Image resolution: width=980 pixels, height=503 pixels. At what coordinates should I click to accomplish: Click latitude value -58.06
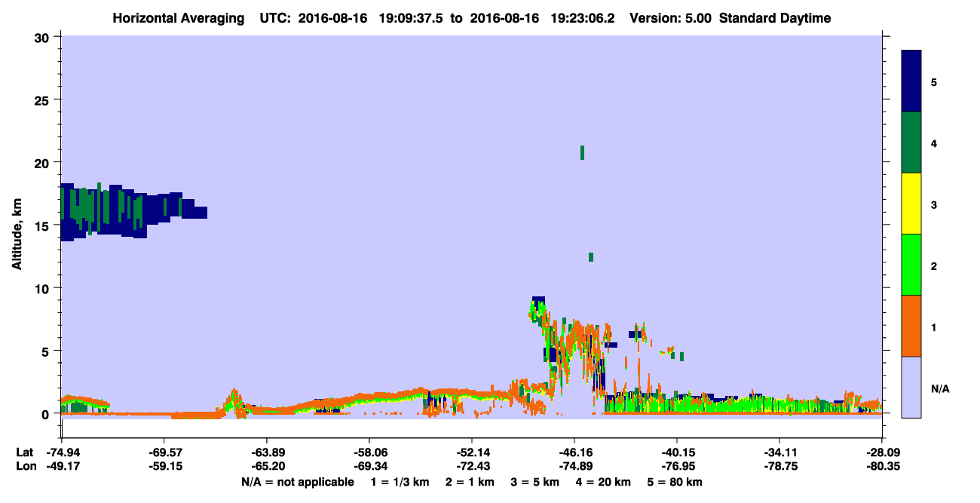[369, 452]
